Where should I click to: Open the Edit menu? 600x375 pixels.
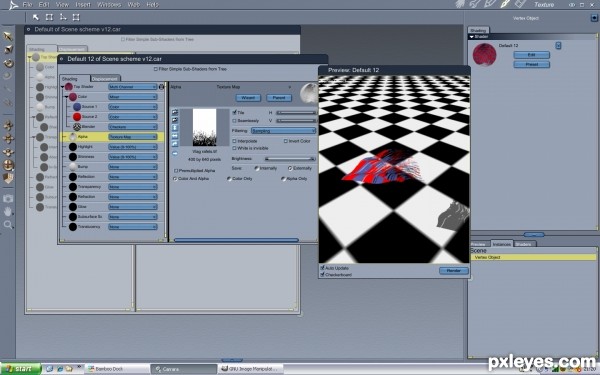pos(44,5)
